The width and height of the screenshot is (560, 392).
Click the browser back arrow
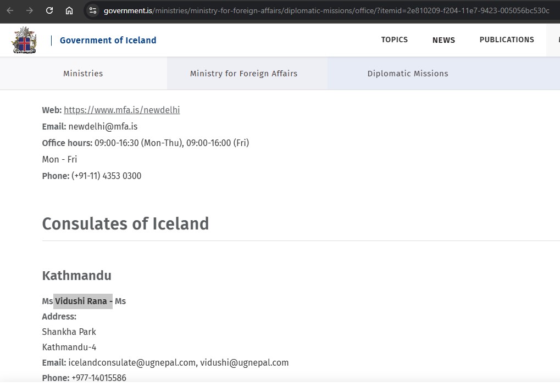(x=10, y=10)
